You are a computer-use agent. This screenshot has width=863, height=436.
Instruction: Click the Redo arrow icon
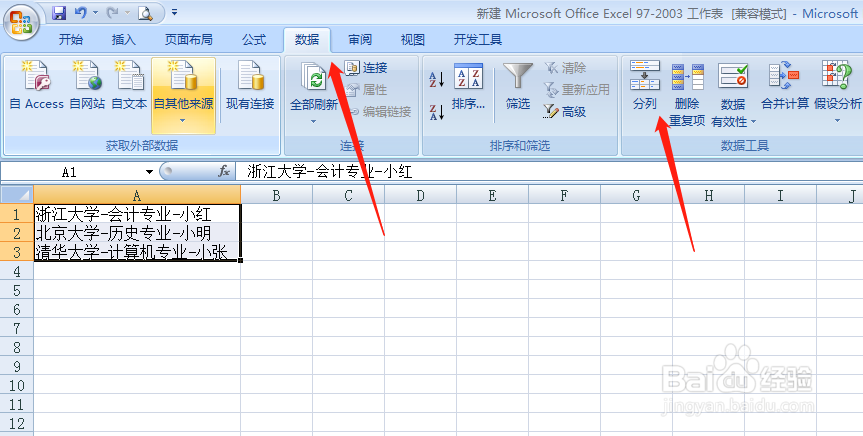[x=112, y=12]
